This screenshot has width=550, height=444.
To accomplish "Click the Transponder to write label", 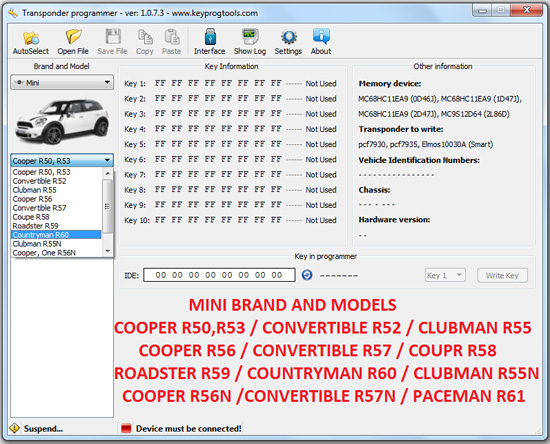I will click(401, 129).
